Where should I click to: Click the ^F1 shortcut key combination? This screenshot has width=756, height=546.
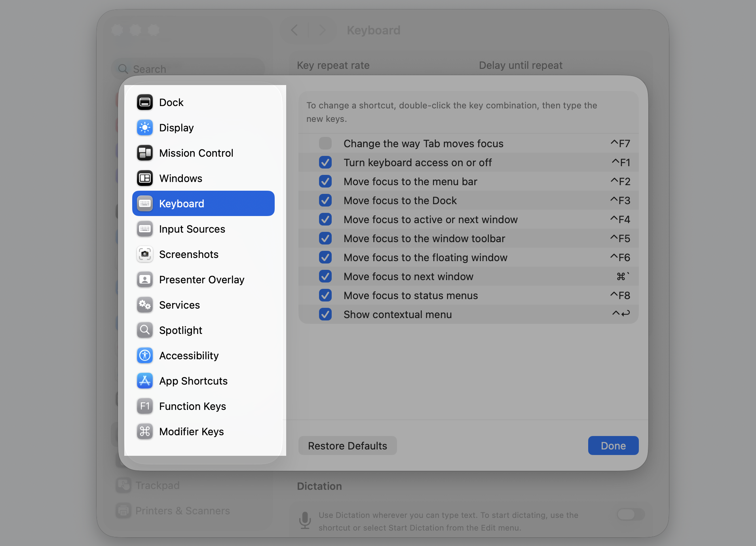pyautogui.click(x=621, y=162)
